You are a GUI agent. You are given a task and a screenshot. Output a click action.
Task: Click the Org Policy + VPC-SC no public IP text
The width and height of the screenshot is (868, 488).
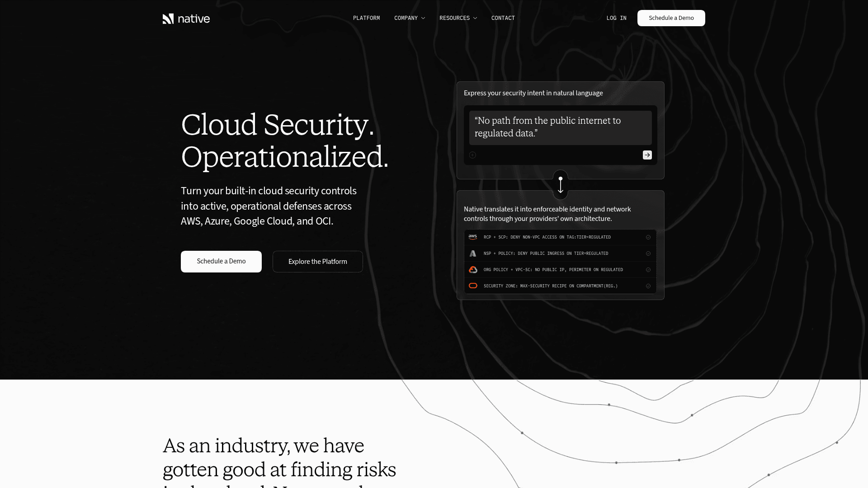(553, 270)
